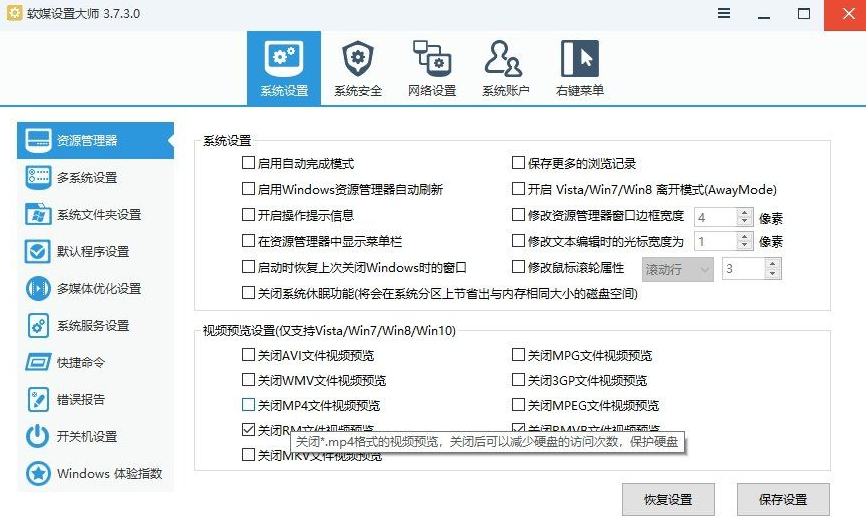Toggle 关闭MP4文件视频预览 checkbox
The height and width of the screenshot is (527, 866).
point(248,405)
